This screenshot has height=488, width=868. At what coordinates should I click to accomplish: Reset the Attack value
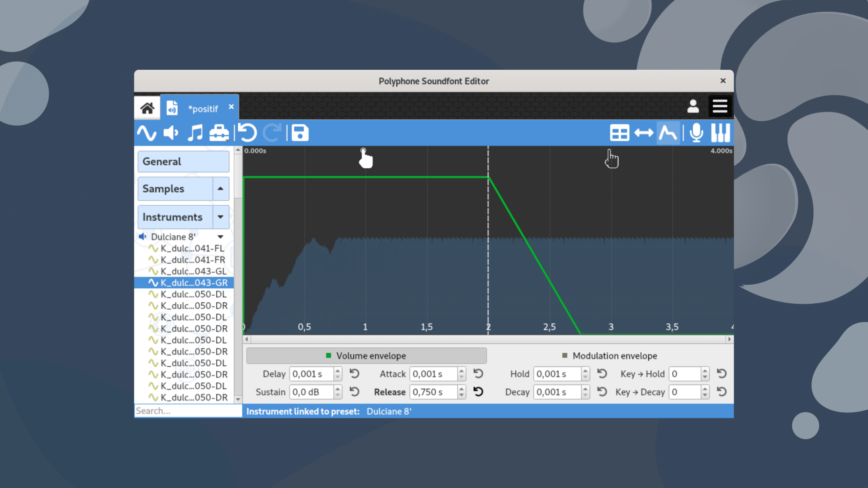point(478,374)
